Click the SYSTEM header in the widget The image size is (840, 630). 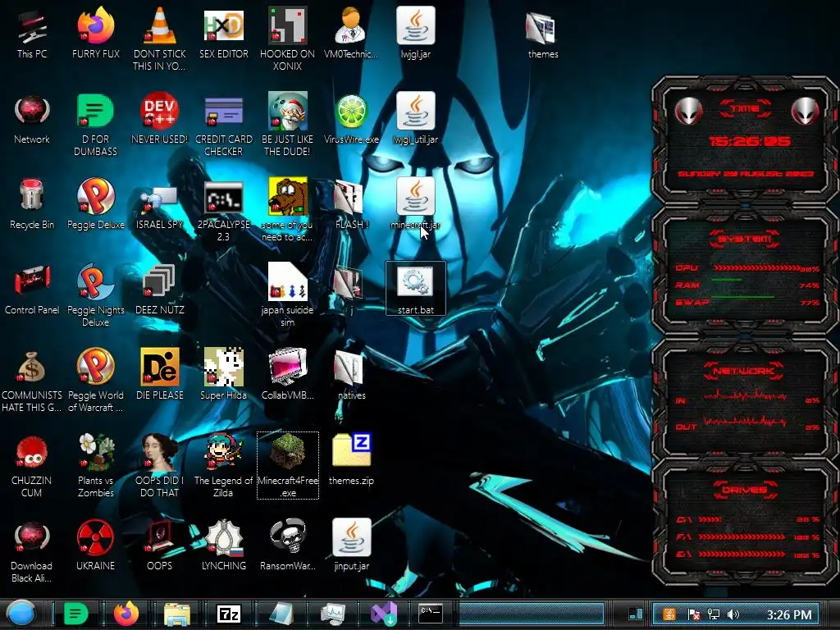tap(745, 239)
